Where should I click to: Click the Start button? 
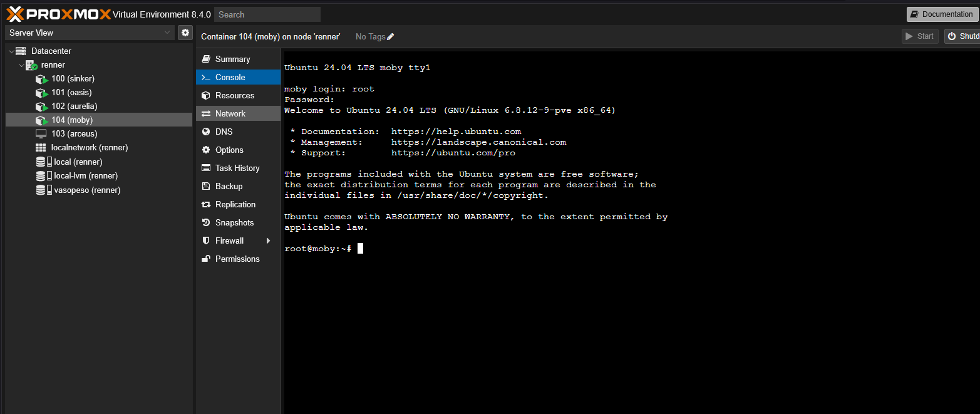(x=920, y=36)
